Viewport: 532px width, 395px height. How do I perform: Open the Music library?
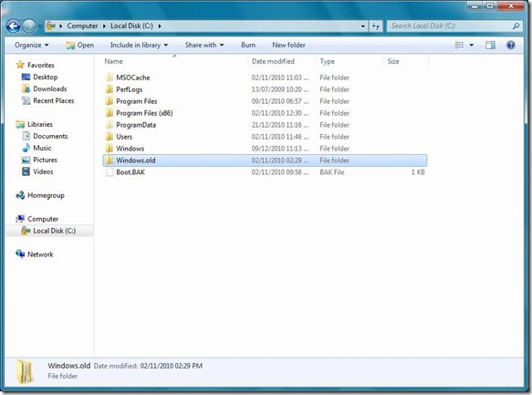pos(42,148)
